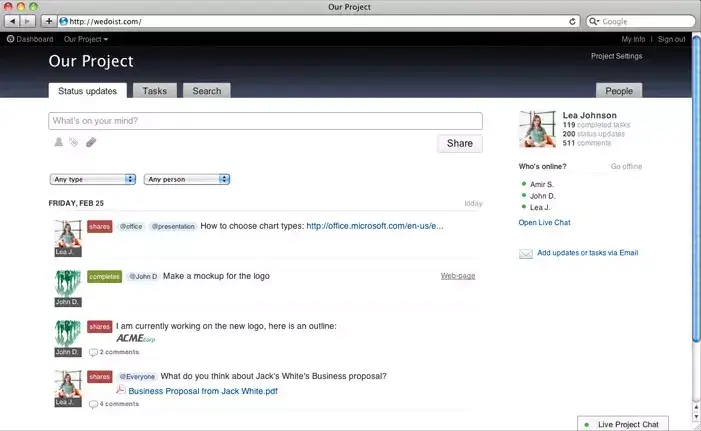
Task: Click the browser forward arrow button
Action: (x=27, y=21)
